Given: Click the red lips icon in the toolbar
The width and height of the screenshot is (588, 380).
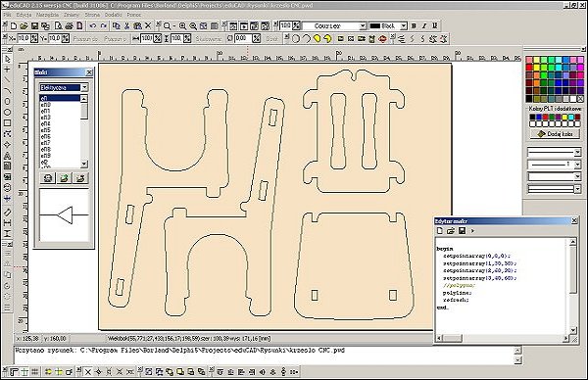Looking at the screenshot, I should 382,38.
